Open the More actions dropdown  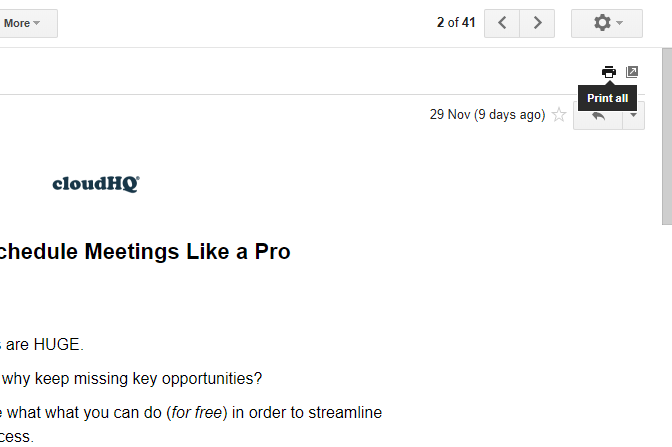[x=22, y=23]
